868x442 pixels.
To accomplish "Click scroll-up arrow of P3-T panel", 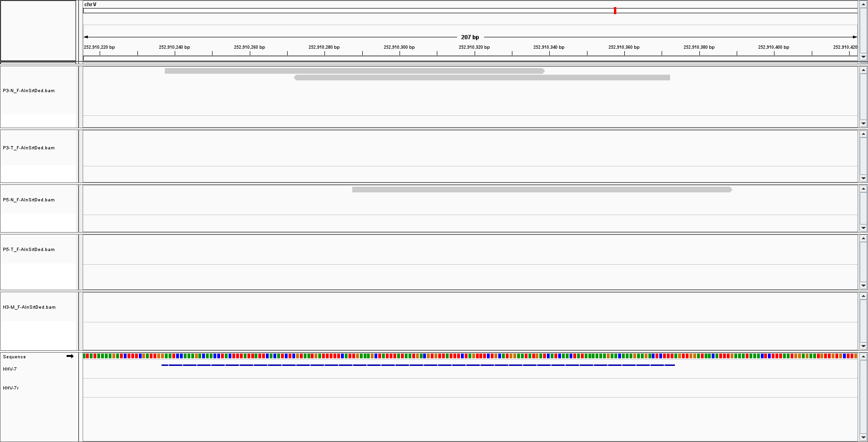I will click(863, 134).
